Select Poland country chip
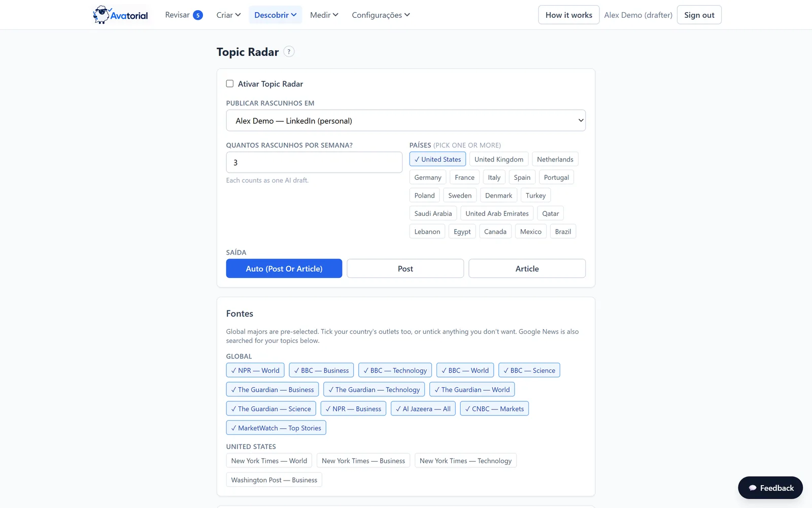Screen dimensions: 812x508 pyautogui.click(x=425, y=196)
